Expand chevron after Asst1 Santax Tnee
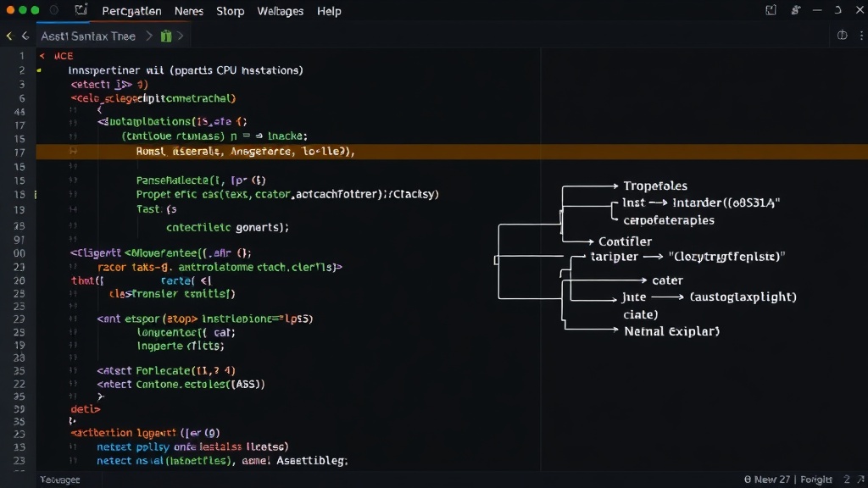 [x=148, y=36]
